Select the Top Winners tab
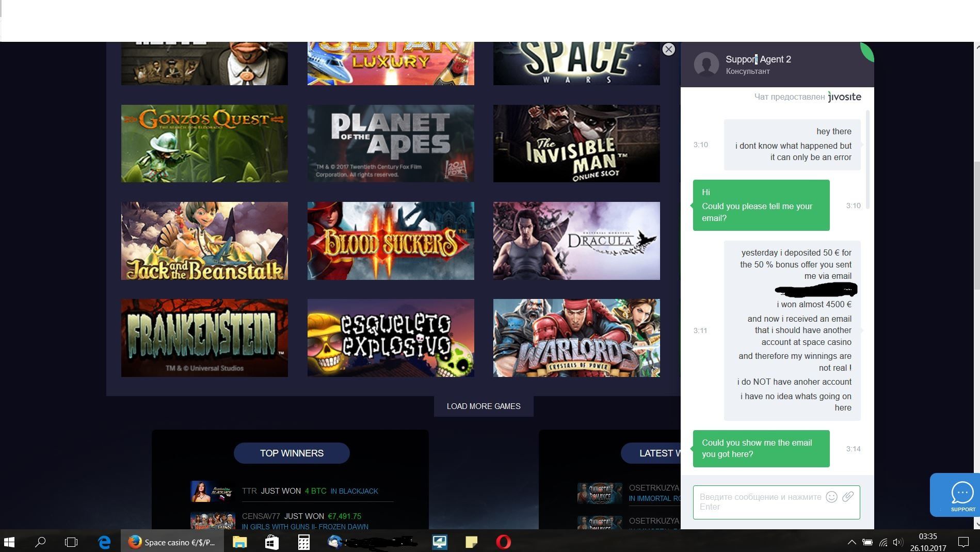 click(x=292, y=453)
